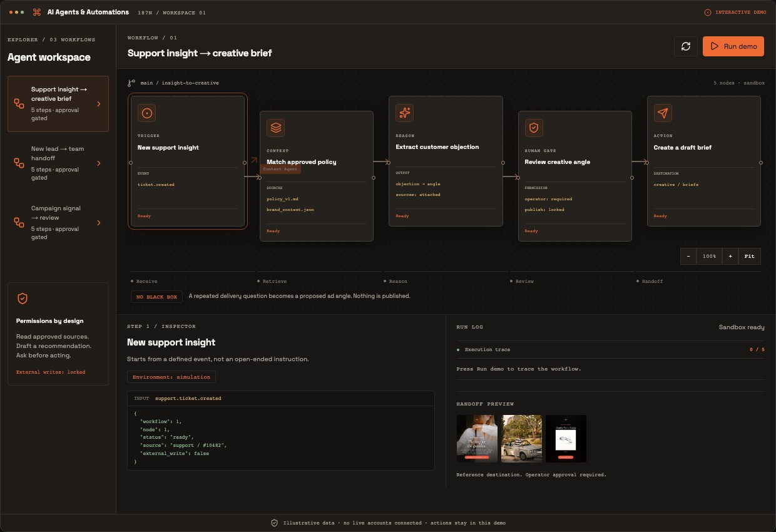The width and height of the screenshot is (776, 532).
Task: Click the Interactive Demo target icon
Action: point(708,13)
